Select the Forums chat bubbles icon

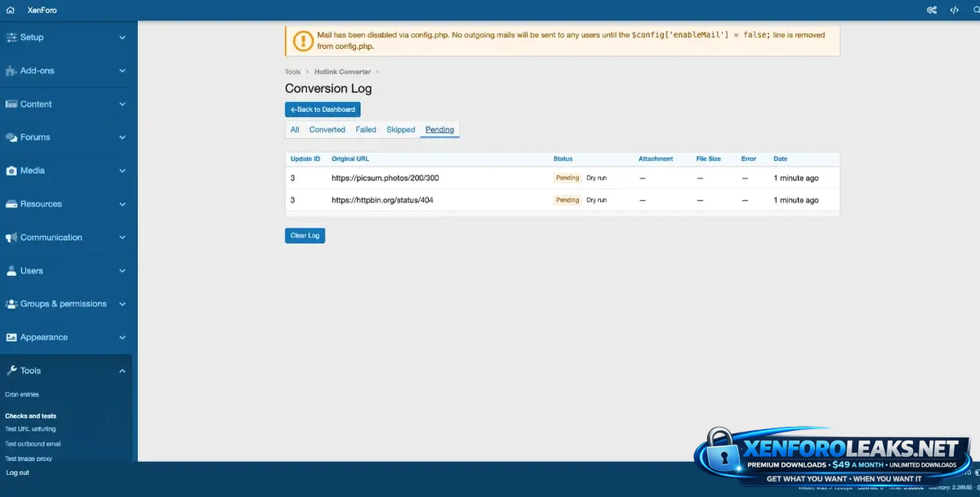(11, 138)
